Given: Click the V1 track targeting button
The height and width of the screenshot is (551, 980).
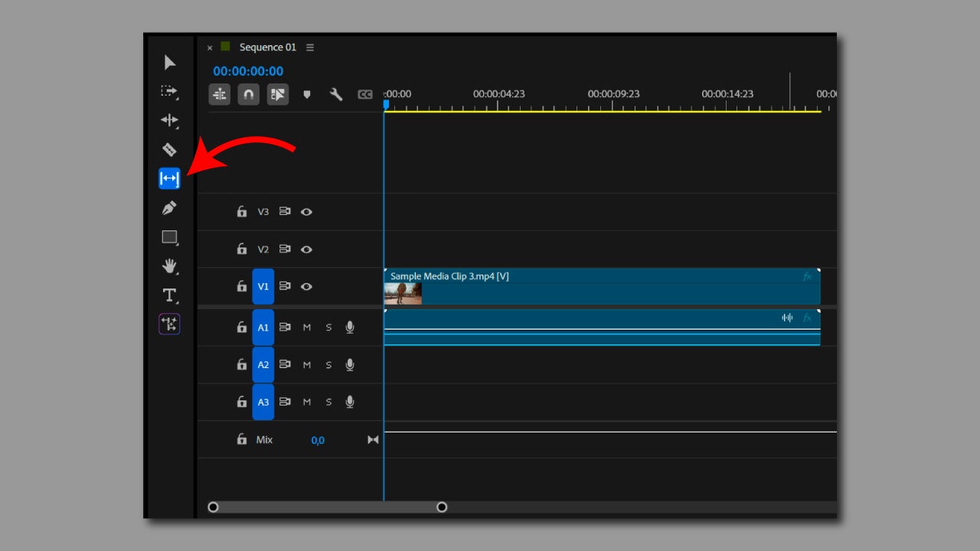Looking at the screenshot, I should pyautogui.click(x=263, y=287).
